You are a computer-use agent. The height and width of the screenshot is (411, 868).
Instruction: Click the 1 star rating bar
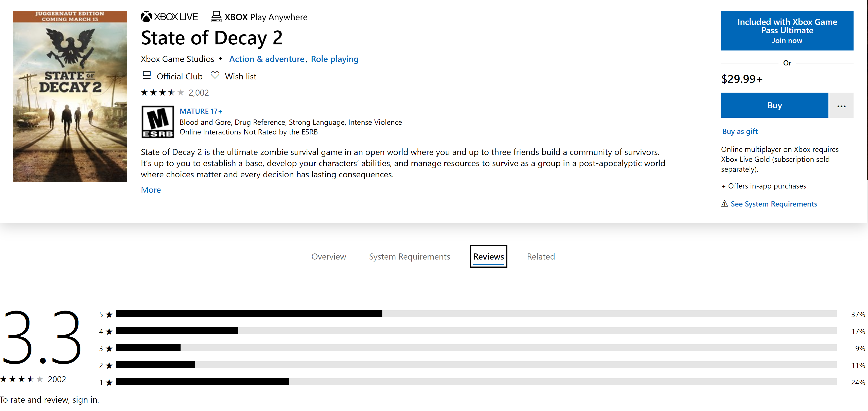[202, 382]
